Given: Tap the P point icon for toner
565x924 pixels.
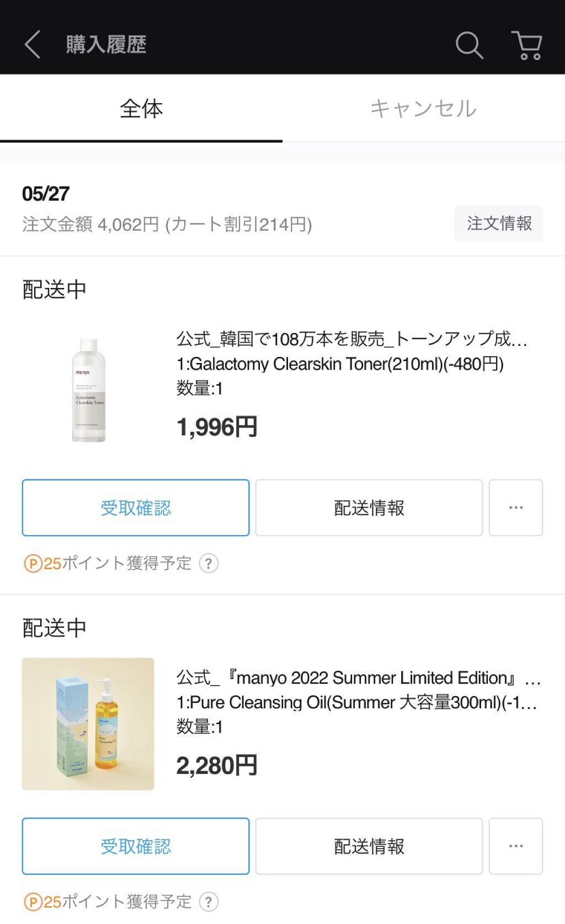Looking at the screenshot, I should point(33,564).
